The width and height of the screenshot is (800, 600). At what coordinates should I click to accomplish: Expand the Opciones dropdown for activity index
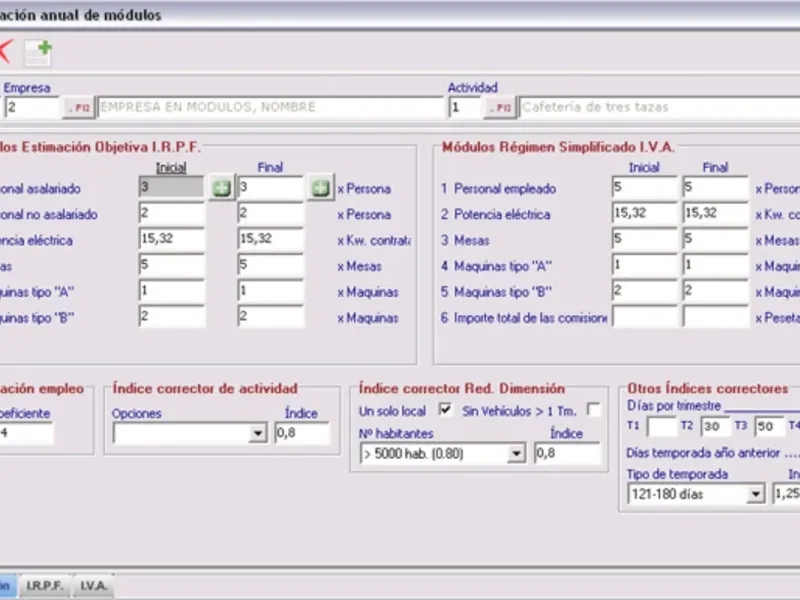coord(258,434)
